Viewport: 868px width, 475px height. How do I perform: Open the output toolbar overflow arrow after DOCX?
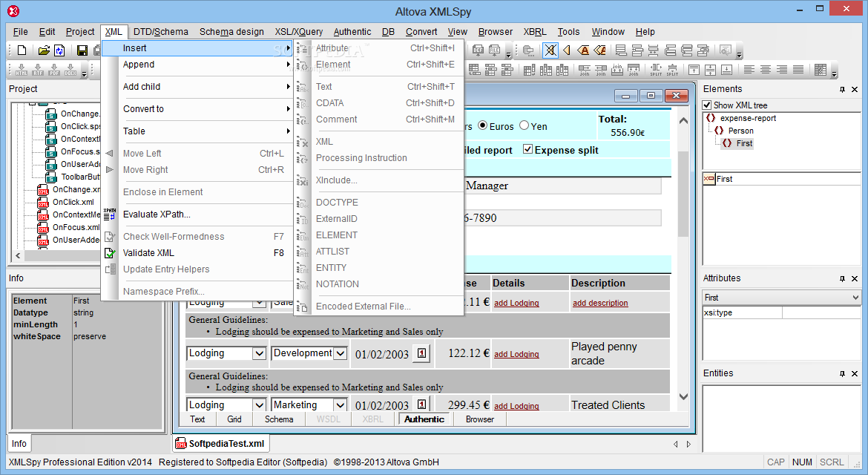pyautogui.click(x=84, y=73)
